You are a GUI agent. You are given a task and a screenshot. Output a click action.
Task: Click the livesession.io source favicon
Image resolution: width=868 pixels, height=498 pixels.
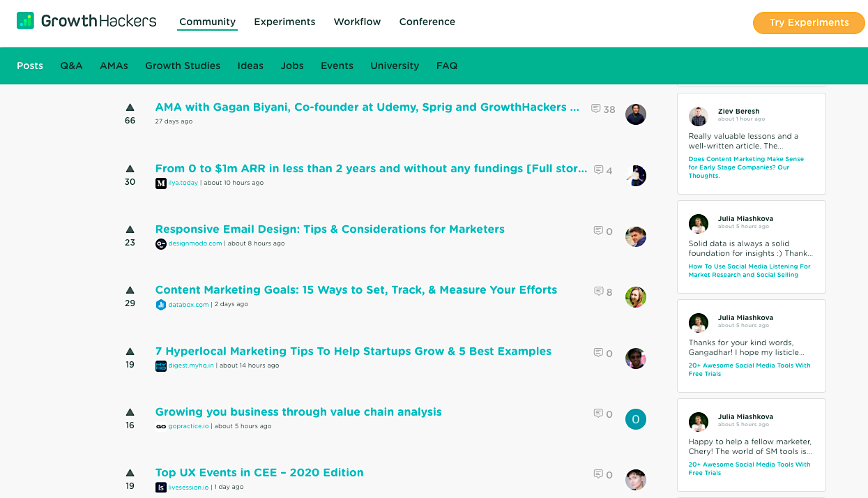[161, 487]
